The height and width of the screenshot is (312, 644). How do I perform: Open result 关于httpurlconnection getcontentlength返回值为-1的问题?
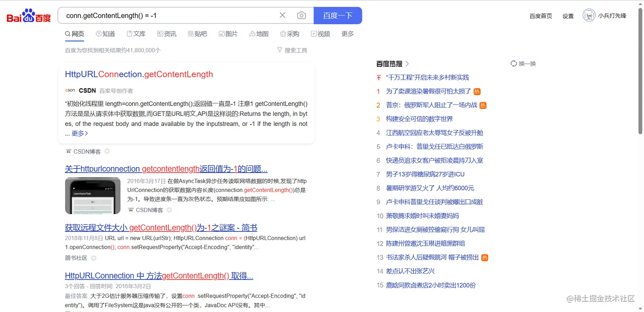166,169
